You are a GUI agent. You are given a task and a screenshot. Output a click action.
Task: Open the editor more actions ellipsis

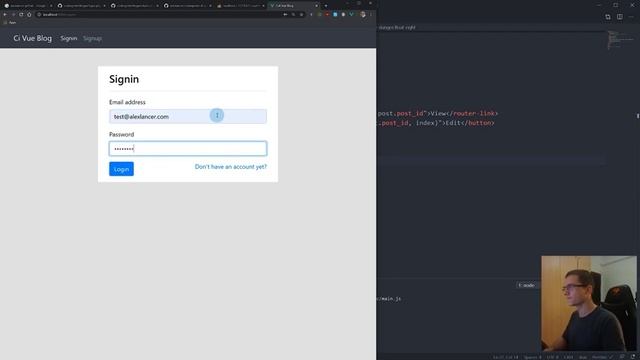(631, 17)
